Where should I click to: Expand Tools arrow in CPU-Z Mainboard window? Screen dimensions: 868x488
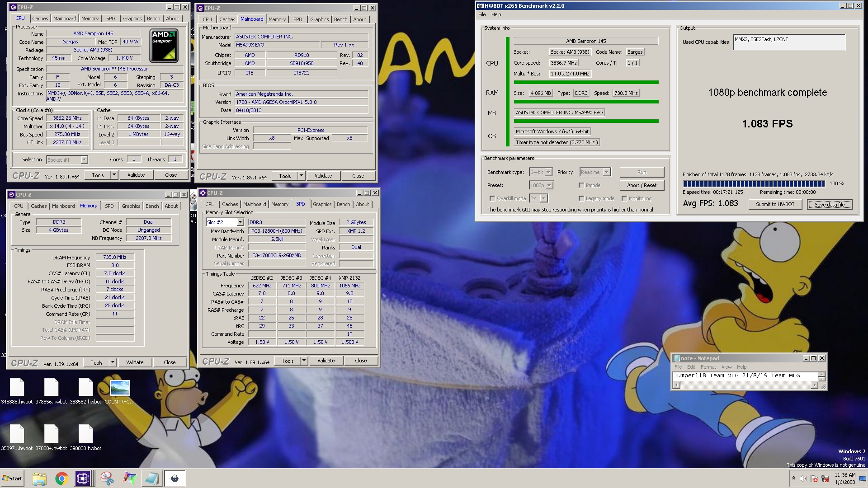tap(301, 176)
